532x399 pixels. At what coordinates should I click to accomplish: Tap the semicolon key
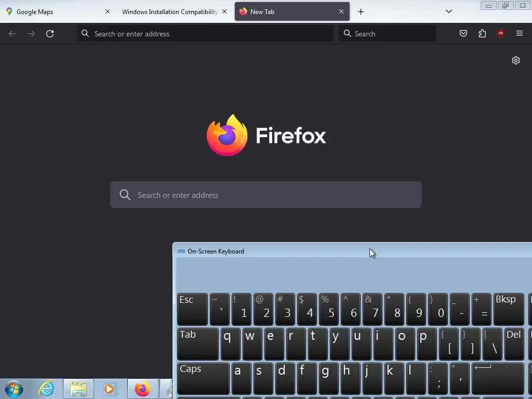click(438, 379)
